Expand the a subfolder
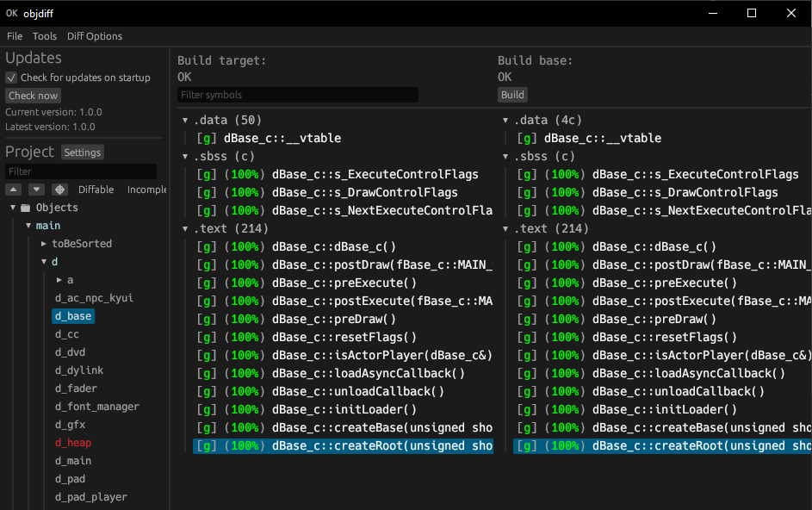This screenshot has height=510, width=812. point(59,280)
